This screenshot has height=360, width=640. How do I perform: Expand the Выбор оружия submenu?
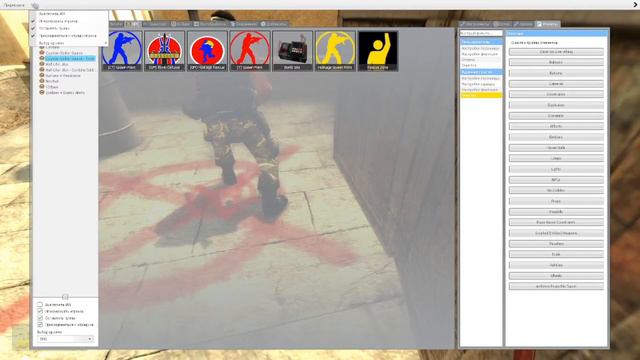tap(68, 43)
